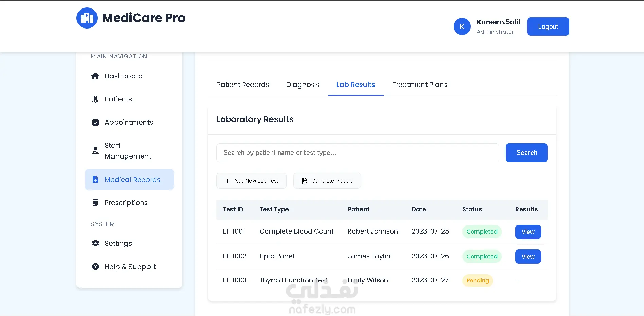Screen dimensions: 644x316
Task: Click the Appointments calendar icon
Action: pos(95,122)
